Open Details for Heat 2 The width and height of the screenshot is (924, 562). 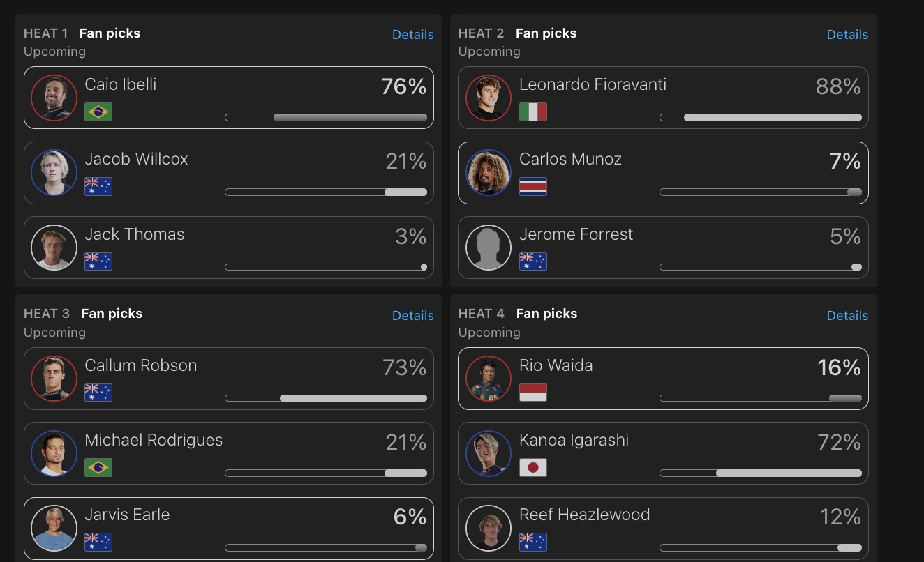[847, 34]
